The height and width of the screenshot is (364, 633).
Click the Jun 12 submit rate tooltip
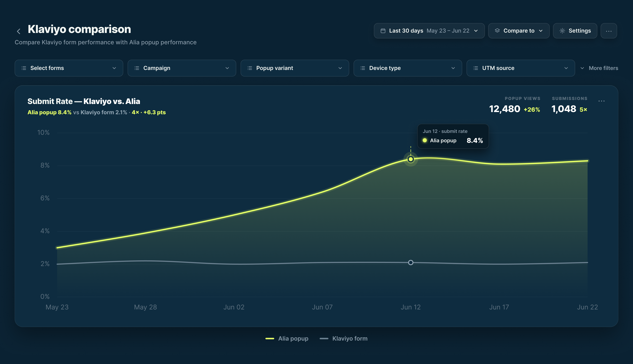[x=453, y=136]
